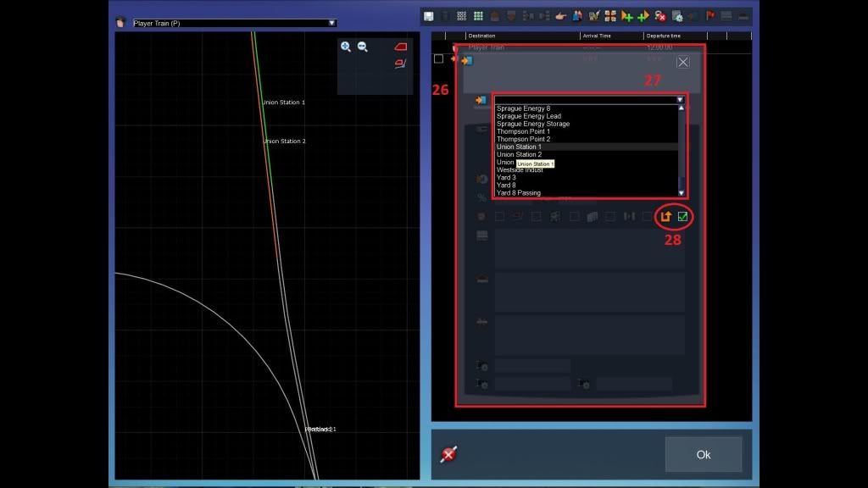Click the Arrival Time column header
The height and width of the screenshot is (488, 868).
(597, 36)
